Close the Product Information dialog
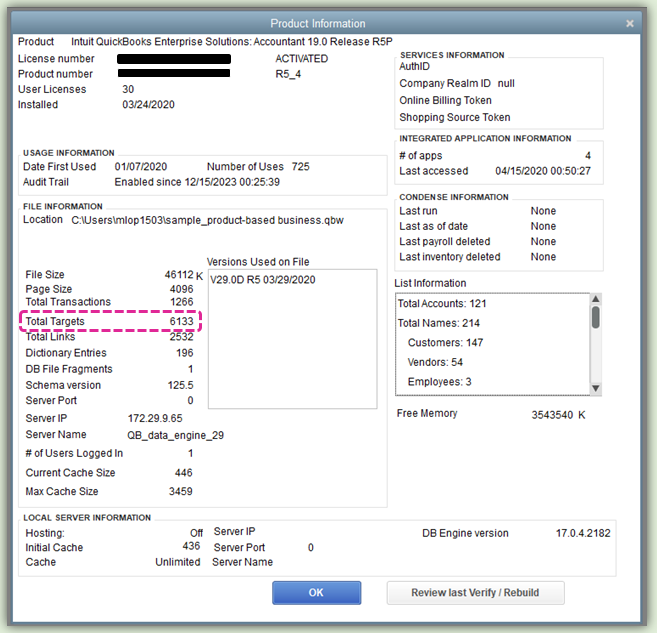The height and width of the screenshot is (633, 657). [629, 24]
